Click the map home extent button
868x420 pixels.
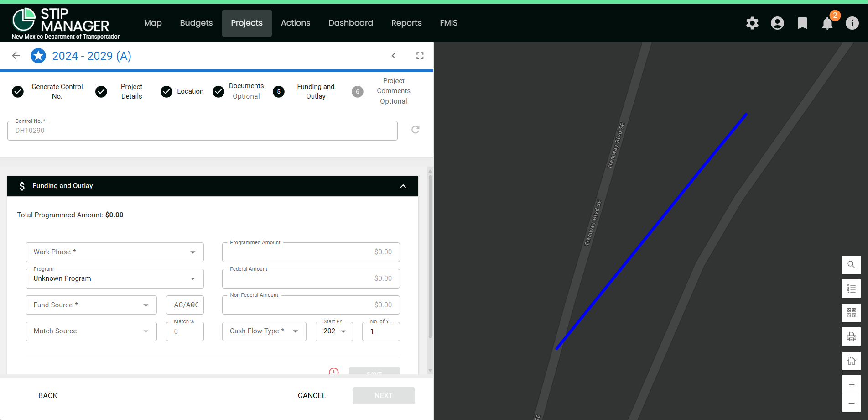[851, 361]
